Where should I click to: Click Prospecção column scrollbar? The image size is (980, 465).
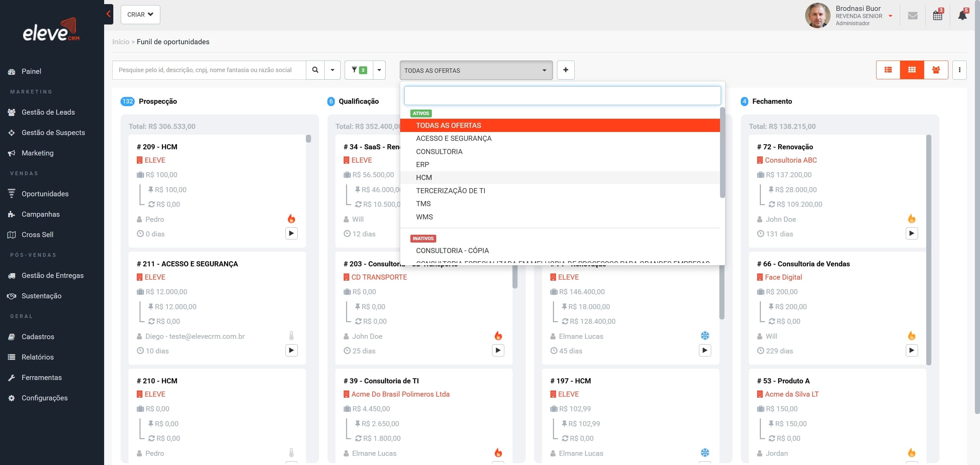309,139
